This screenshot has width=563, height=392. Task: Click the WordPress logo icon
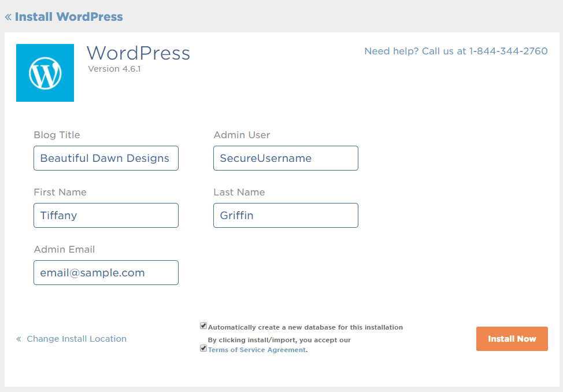click(x=45, y=73)
